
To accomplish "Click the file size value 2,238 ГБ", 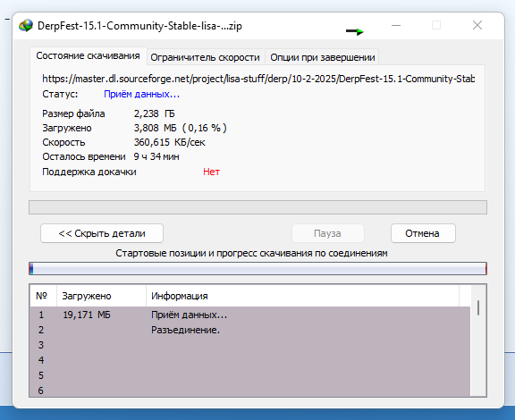I will [154, 113].
